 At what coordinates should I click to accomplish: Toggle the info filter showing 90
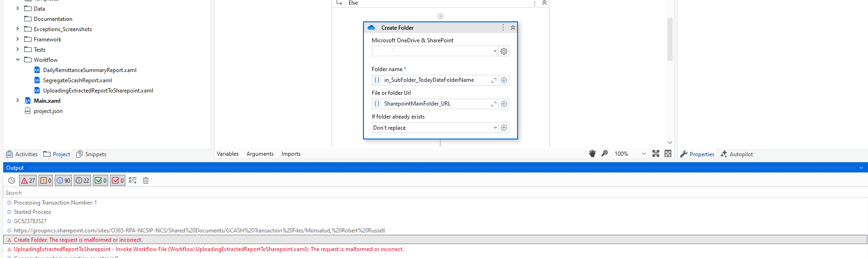(64, 180)
